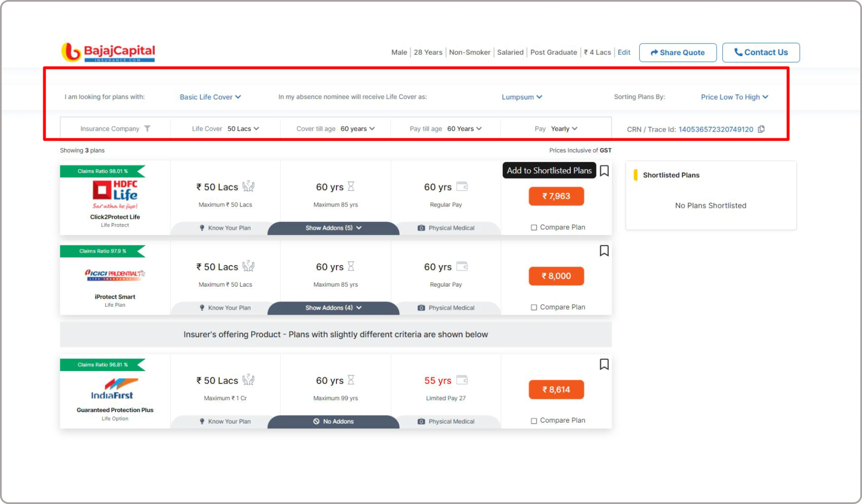Click hands icon beside ICICI ₹ 50 Lacs
This screenshot has height=504, width=862.
click(x=248, y=266)
